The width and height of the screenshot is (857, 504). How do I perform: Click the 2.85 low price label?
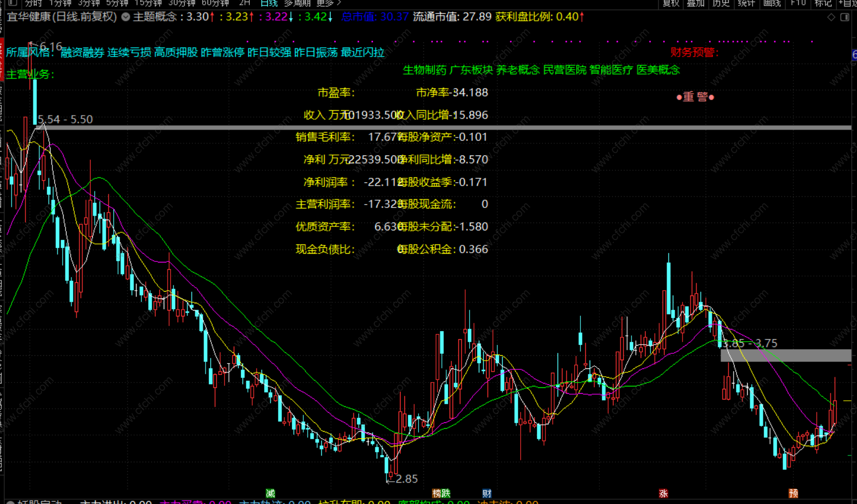click(406, 479)
